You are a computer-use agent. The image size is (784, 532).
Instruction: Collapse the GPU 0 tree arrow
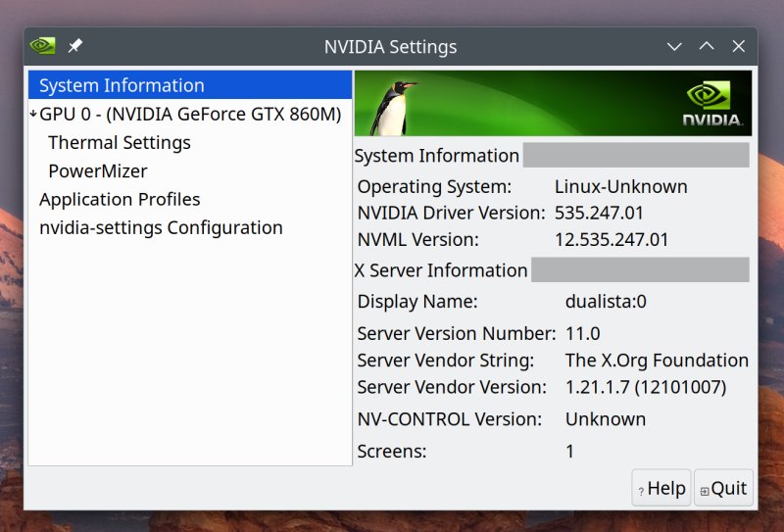(x=33, y=114)
